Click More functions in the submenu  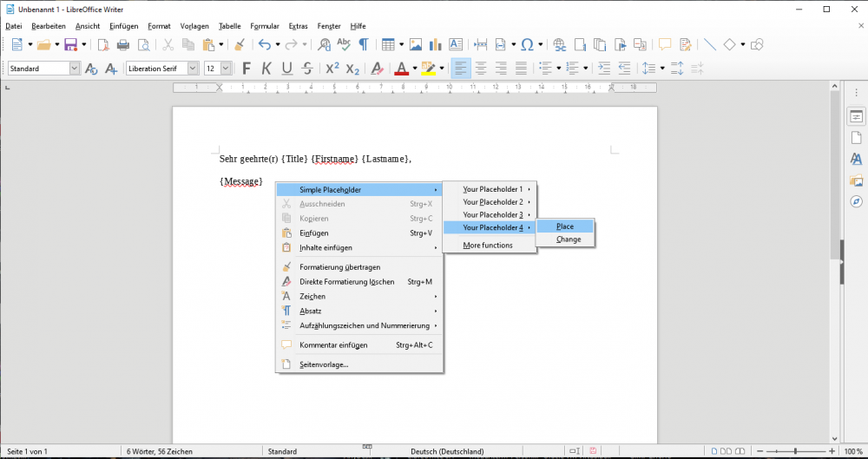[x=490, y=246]
